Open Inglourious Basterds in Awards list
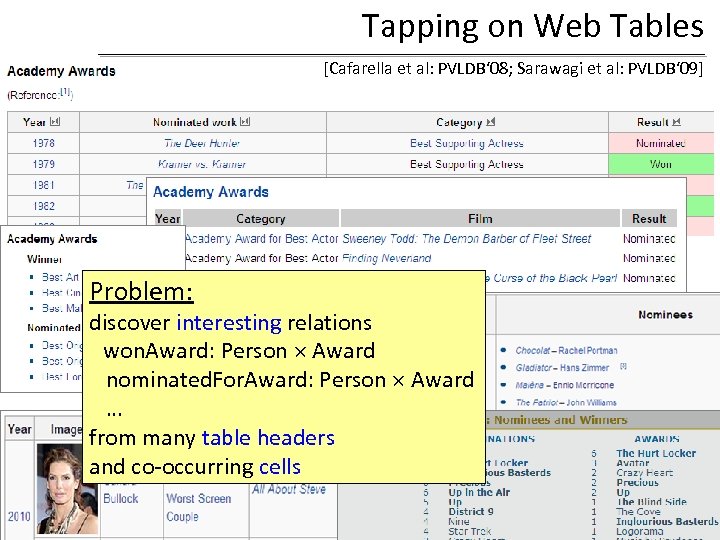 coord(667,521)
